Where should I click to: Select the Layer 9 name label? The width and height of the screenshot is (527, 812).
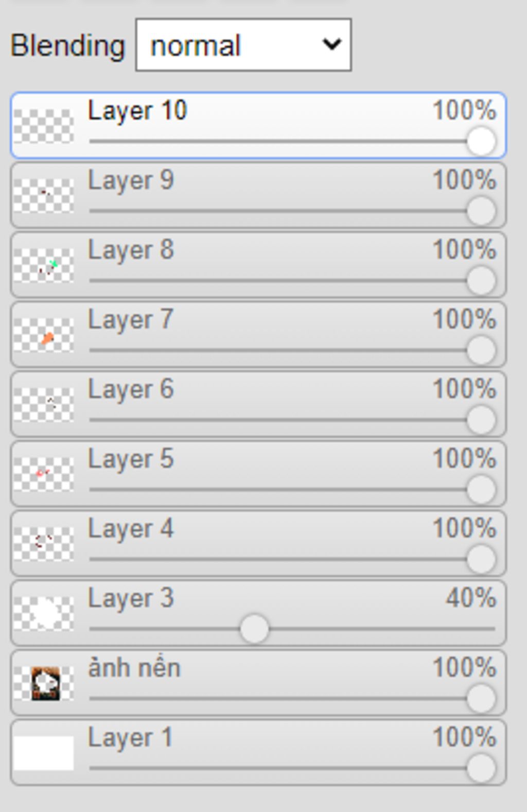tap(131, 181)
